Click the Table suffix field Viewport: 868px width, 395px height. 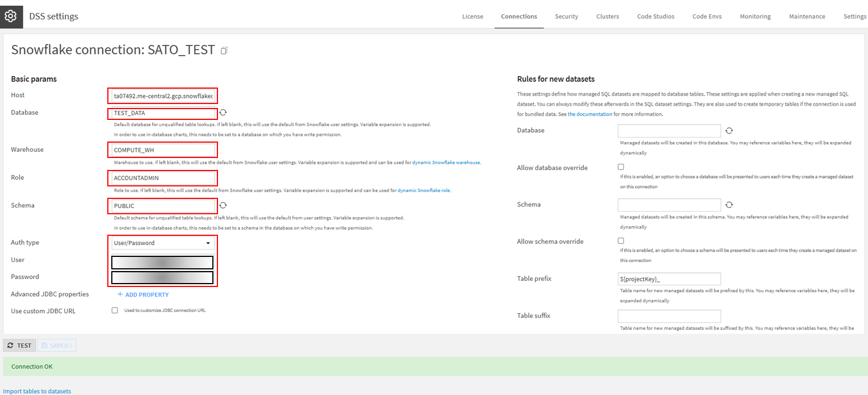pyautogui.click(x=669, y=316)
